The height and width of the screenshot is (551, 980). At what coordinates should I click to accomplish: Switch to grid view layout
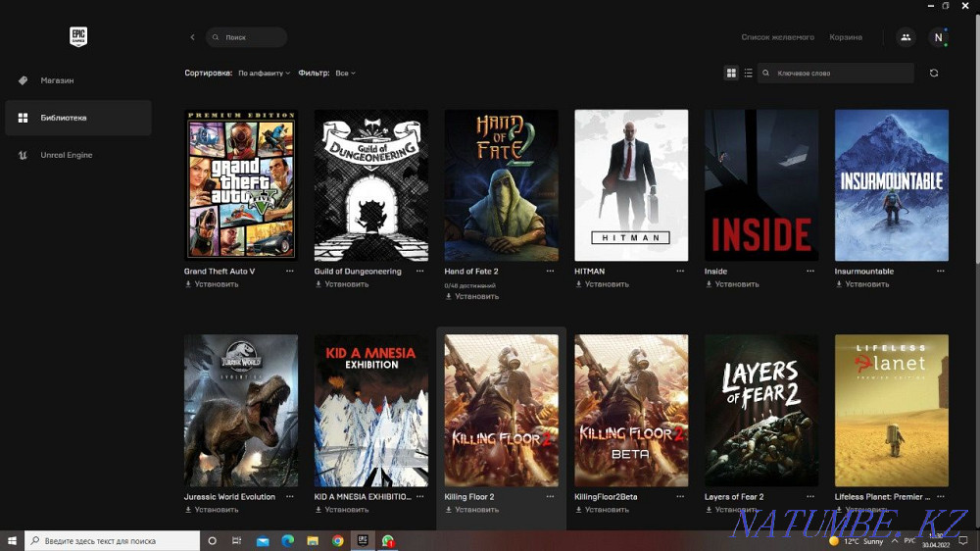(731, 73)
